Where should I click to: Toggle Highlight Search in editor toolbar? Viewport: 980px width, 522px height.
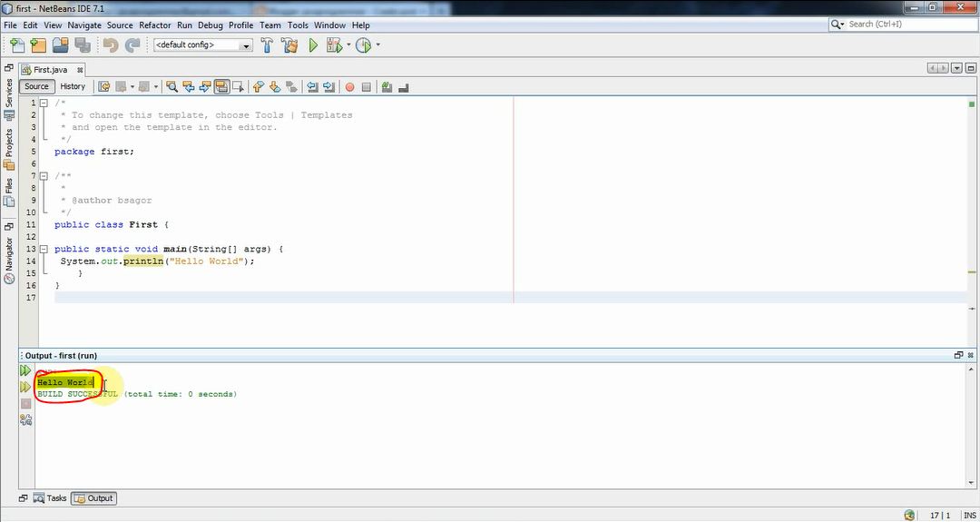coord(221,87)
